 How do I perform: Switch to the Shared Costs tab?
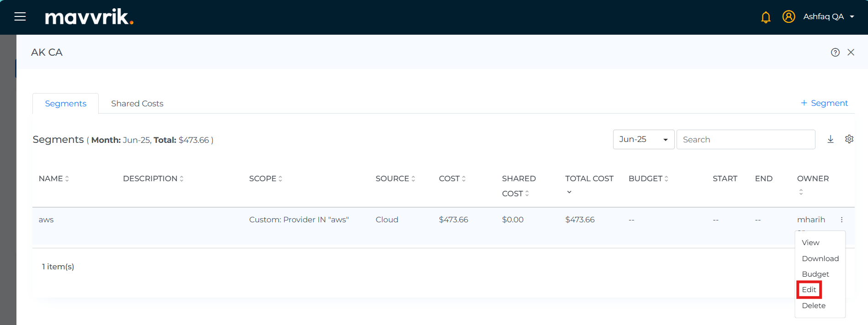(137, 104)
